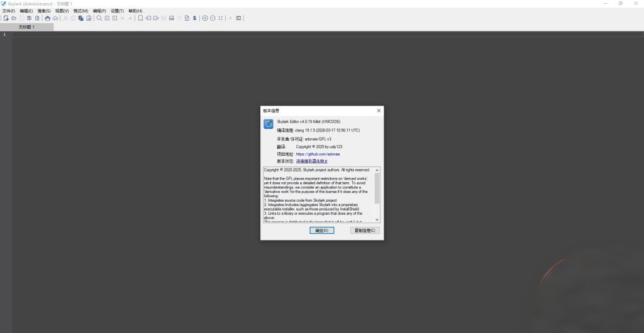Click the Run play-triangle icon
The image size is (644, 333).
pyautogui.click(x=230, y=18)
